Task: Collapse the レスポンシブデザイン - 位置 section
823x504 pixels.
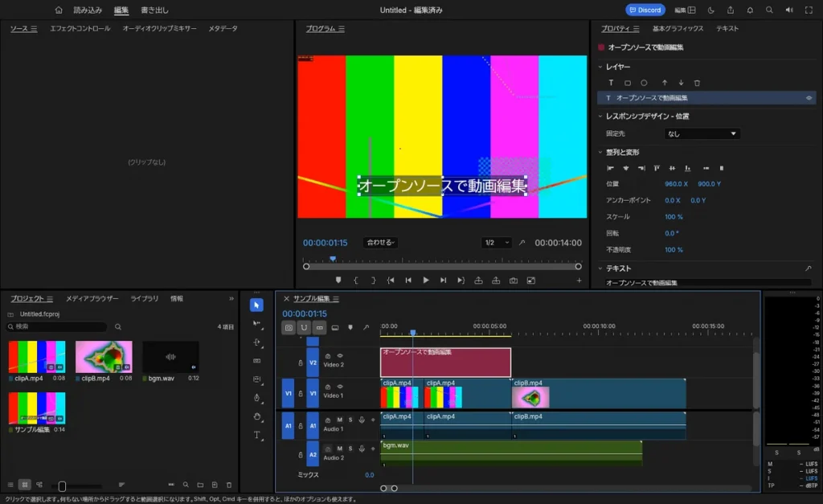Action: 600,116
